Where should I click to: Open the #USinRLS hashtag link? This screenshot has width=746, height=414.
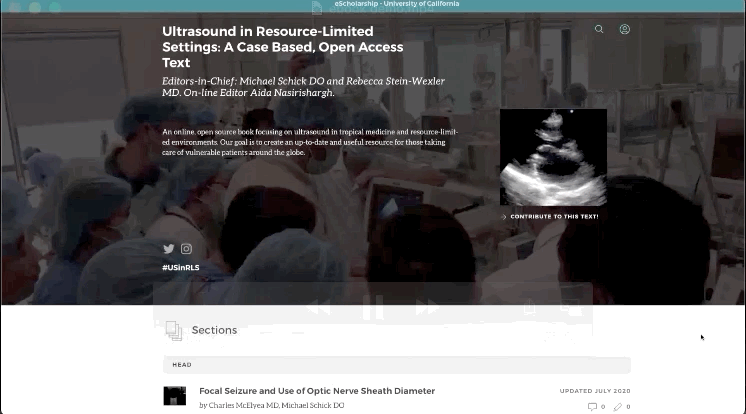181,267
